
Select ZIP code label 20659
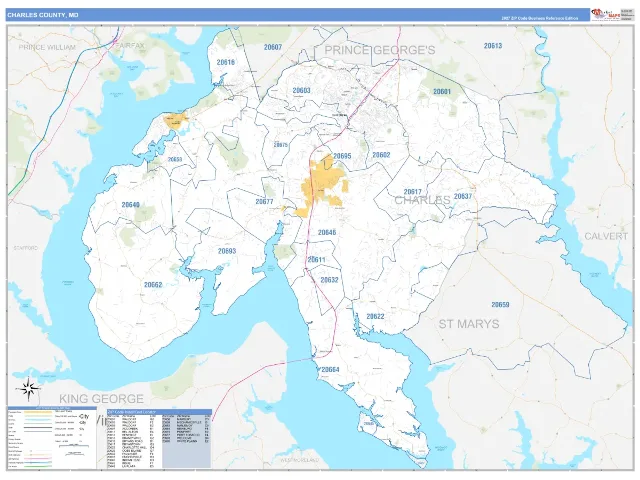pos(500,305)
